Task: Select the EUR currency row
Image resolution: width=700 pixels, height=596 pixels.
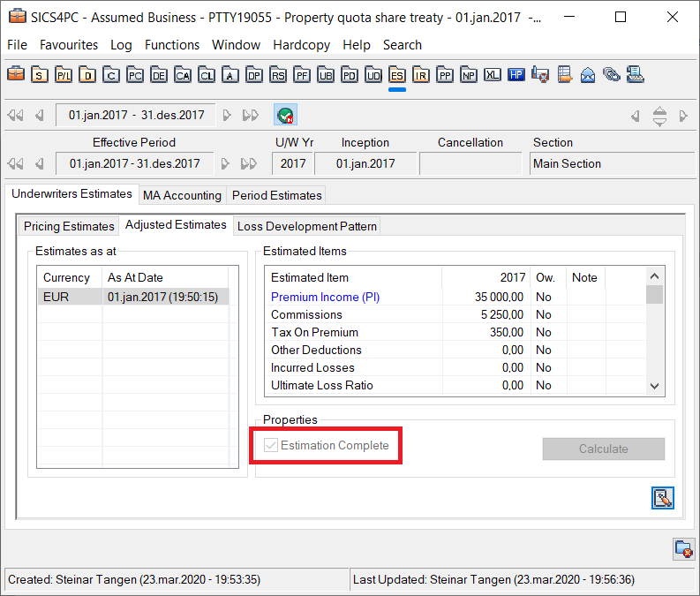Action: tap(67, 298)
